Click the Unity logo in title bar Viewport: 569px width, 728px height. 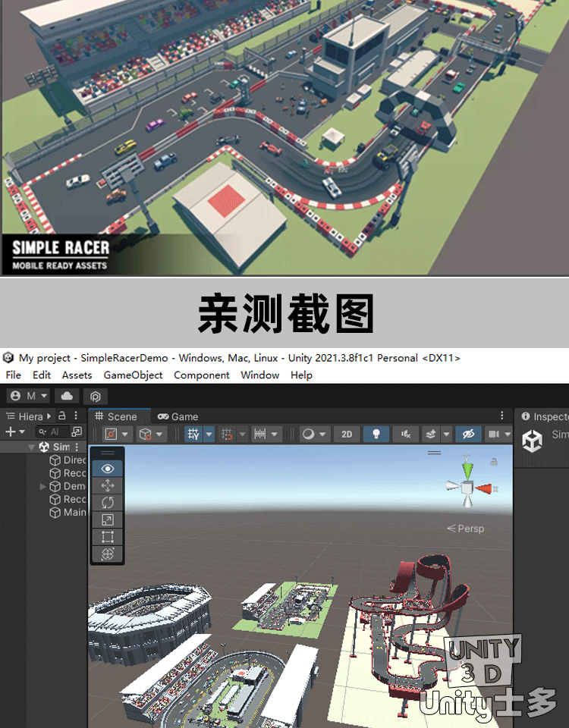8,357
